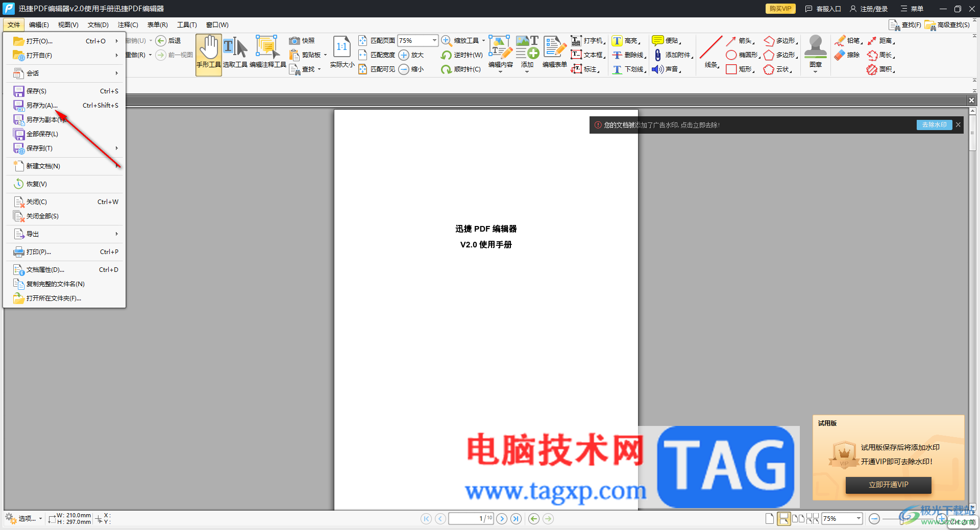Screen dimensions: 980x530
Task: Add a Sticky Note annotation
Action: [667, 41]
